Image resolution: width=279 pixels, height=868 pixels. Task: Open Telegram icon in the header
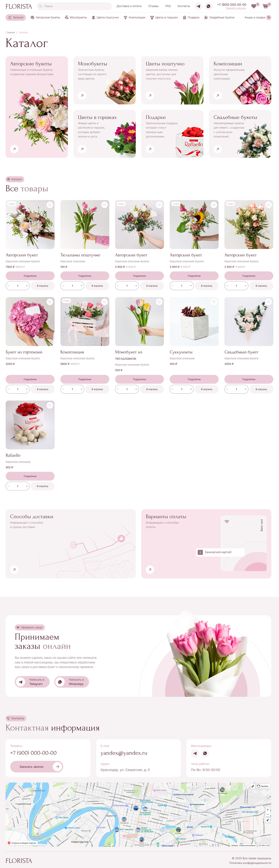coord(198,6)
